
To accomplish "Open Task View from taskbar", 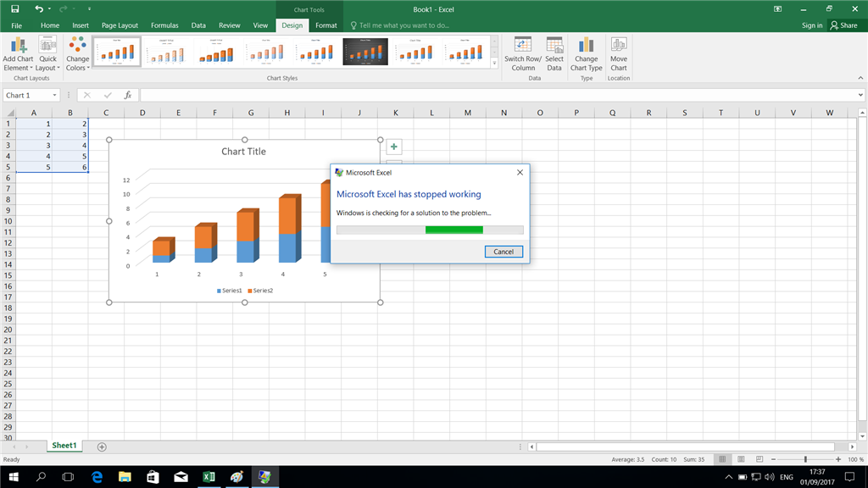I will click(x=68, y=477).
